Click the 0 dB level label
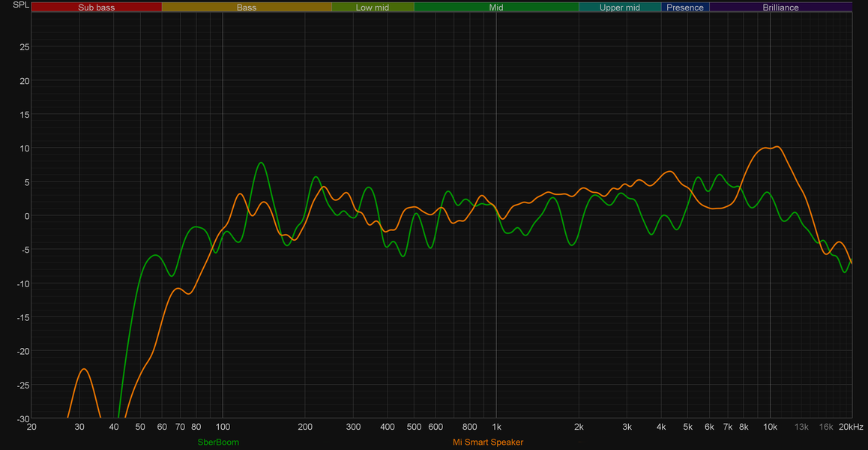Image resolution: width=868 pixels, height=450 pixels. (x=26, y=215)
